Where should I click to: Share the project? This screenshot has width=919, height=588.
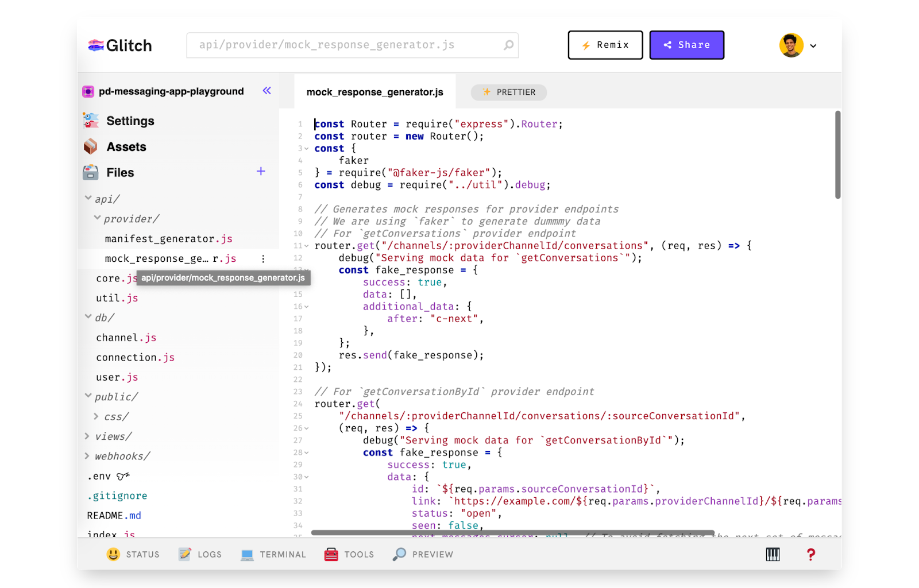[686, 45]
